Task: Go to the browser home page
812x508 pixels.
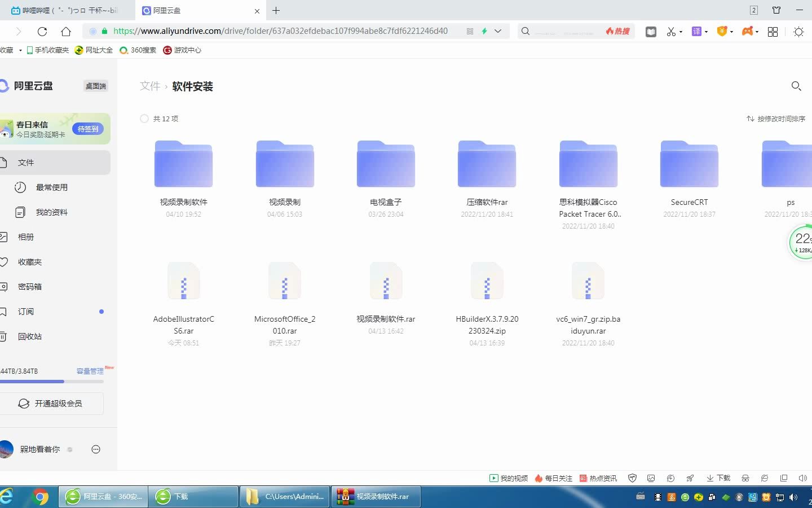Action: (66, 31)
